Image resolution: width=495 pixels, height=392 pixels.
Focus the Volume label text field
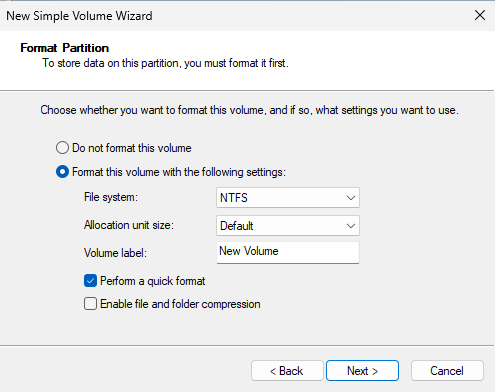288,252
